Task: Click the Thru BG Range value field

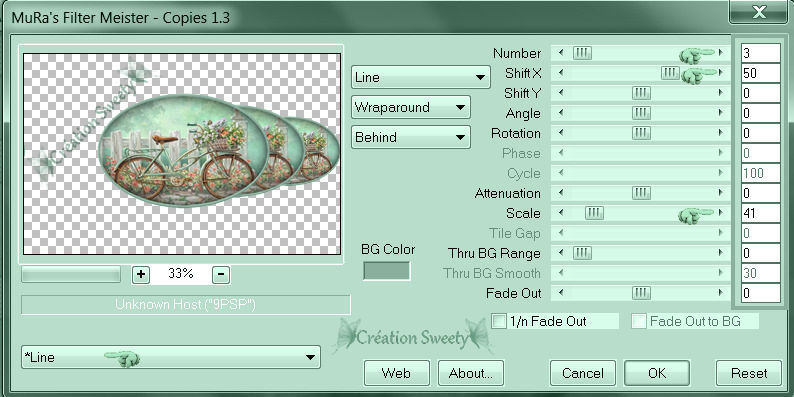Action: [761, 253]
